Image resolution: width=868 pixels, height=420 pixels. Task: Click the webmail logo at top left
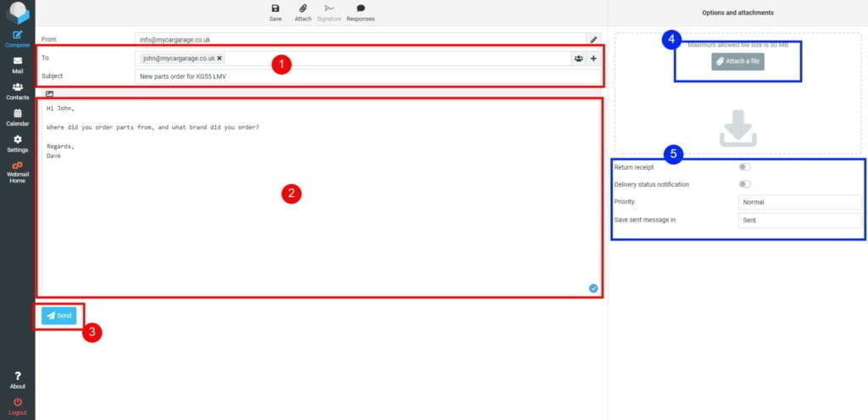[18, 13]
